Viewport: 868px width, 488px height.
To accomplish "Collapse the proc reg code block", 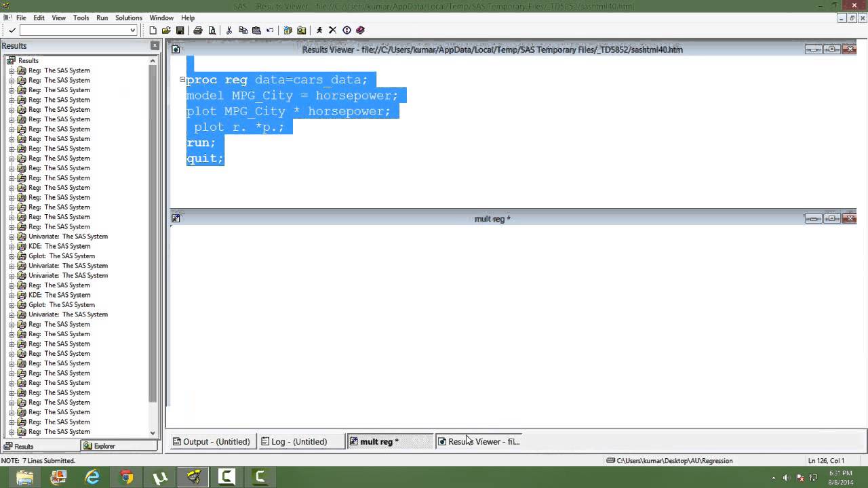I will pos(182,79).
